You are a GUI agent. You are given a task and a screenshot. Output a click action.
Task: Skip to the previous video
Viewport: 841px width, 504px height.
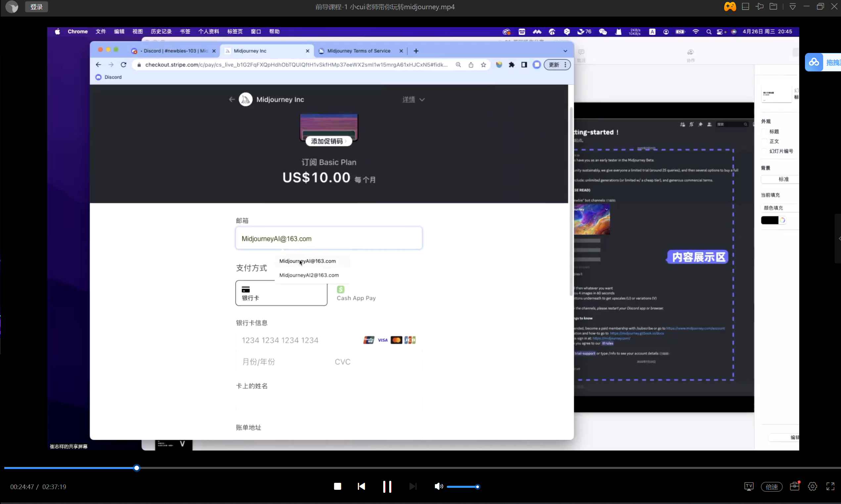tap(361, 486)
